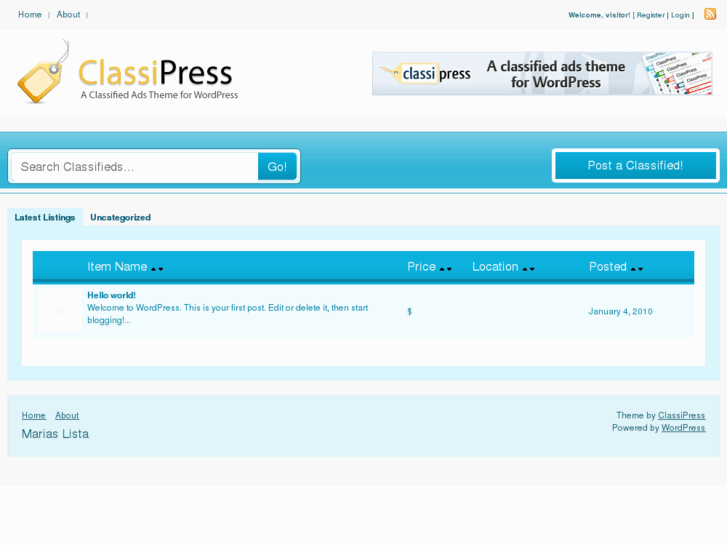Screen dimensions: 727x545
Task: Sort listings by Price arrows
Action: tap(446, 269)
